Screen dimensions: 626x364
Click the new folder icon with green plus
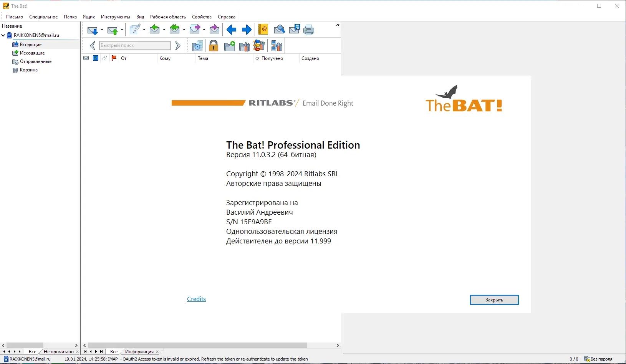(230, 46)
